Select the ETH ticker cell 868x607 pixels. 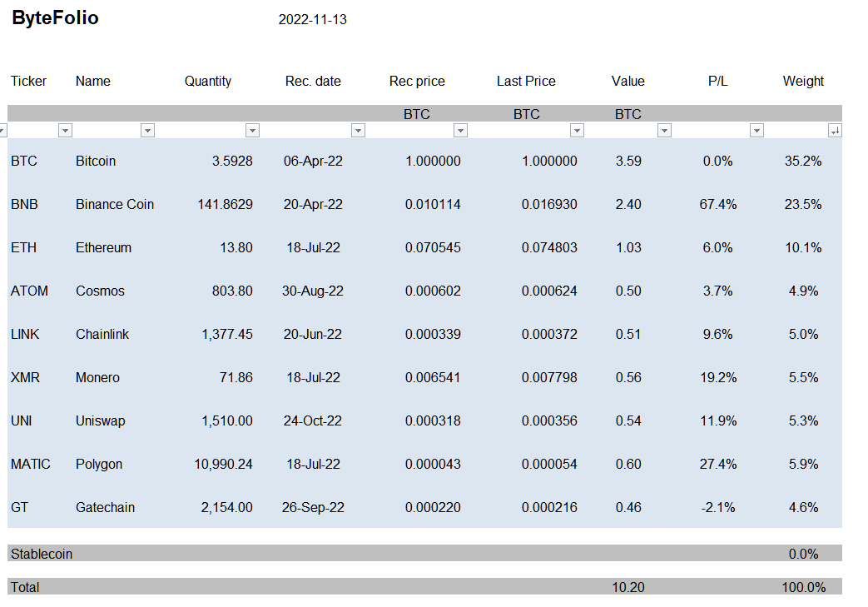[x=24, y=247]
